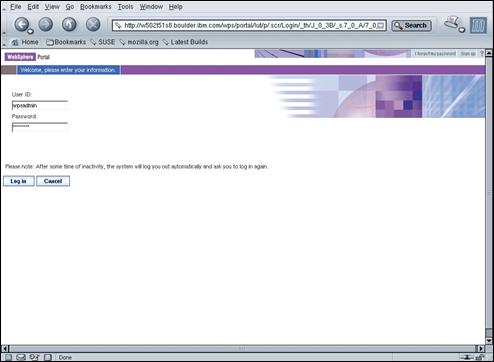The height and width of the screenshot is (362, 494).
Task: Click the horizontal scrollbar right arrow
Action: coord(481,349)
